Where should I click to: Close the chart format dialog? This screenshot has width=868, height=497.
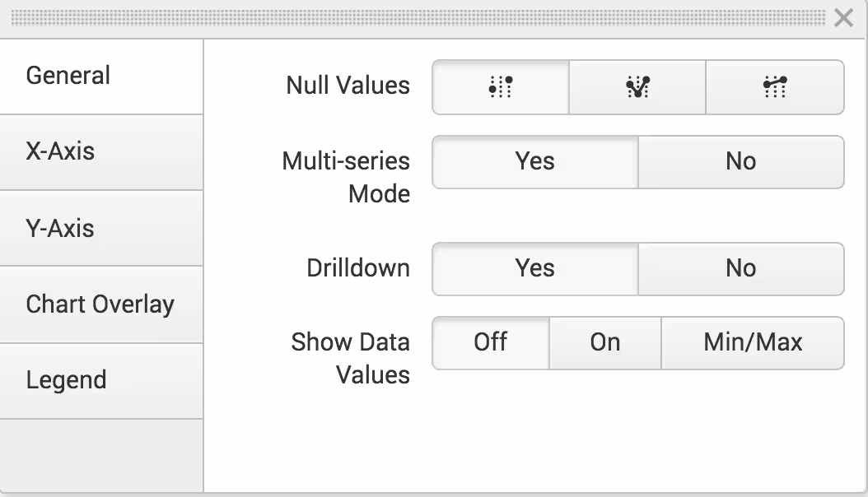coord(843,18)
